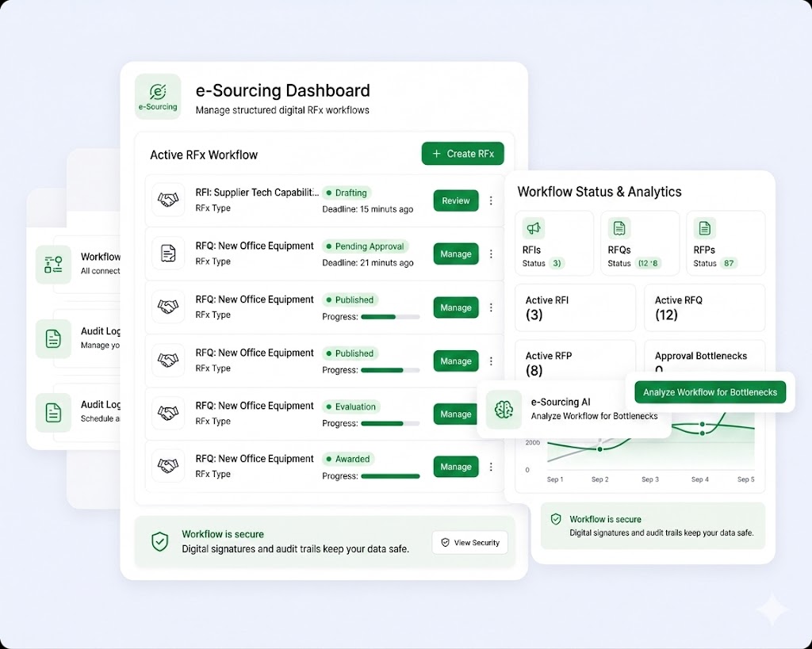Screen dimensions: 812x649
Task: Open three-dot menu for the Awarded row
Action: tap(491, 467)
